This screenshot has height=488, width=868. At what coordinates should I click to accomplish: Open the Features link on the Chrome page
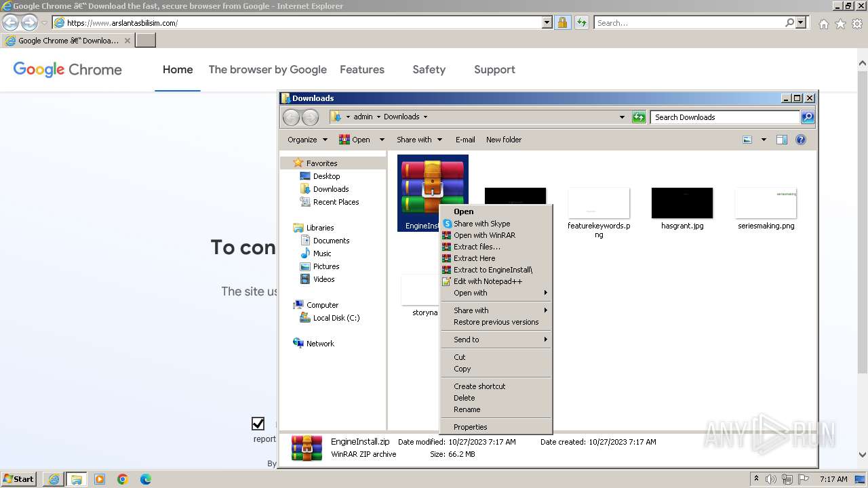point(362,69)
